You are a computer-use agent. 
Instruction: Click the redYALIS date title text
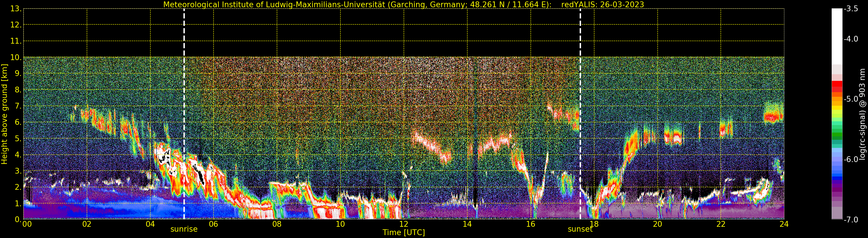(602, 5)
